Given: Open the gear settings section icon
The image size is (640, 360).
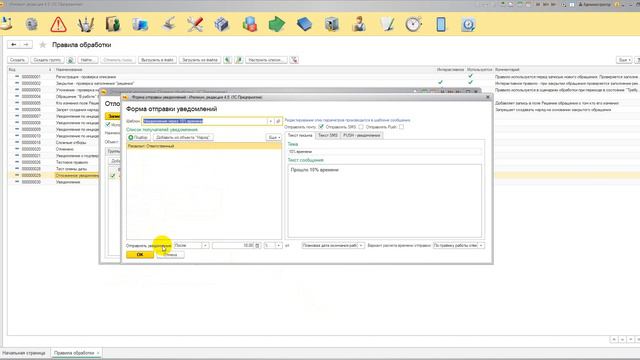Looking at the screenshot, I should tap(31, 24).
